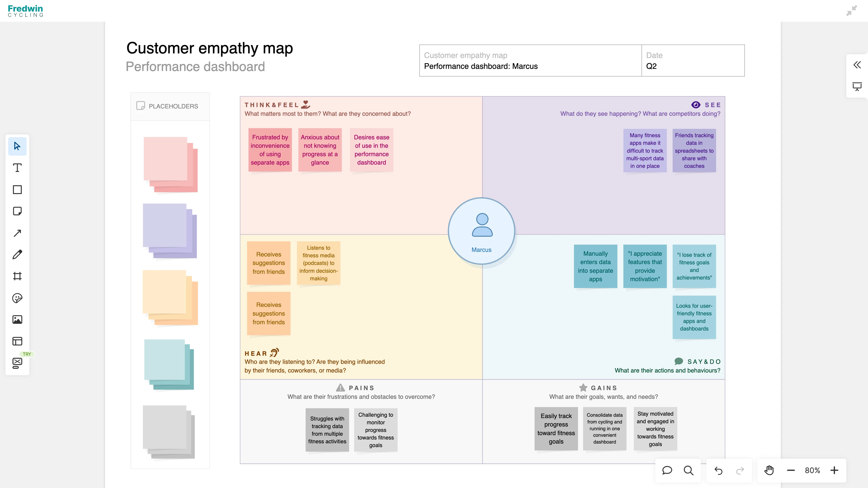The image size is (868, 488).
Task: Select the Sticky note tool
Action: pyautogui.click(x=17, y=211)
